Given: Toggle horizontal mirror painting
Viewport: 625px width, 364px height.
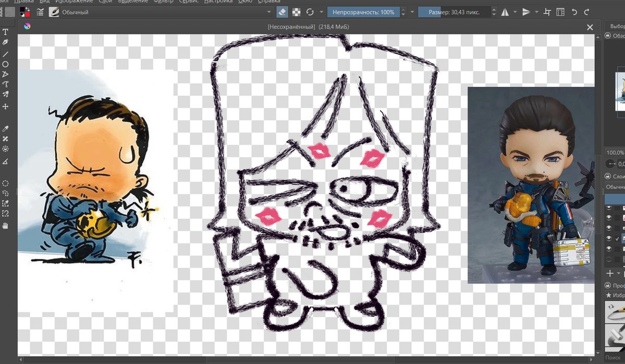Looking at the screenshot, I should pyautogui.click(x=505, y=12).
